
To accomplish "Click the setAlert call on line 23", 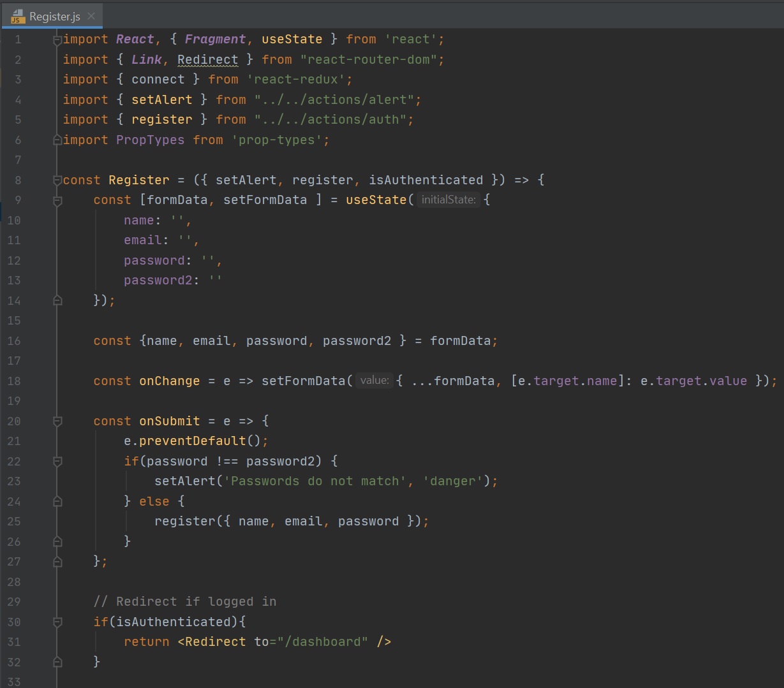I will click(x=184, y=481).
